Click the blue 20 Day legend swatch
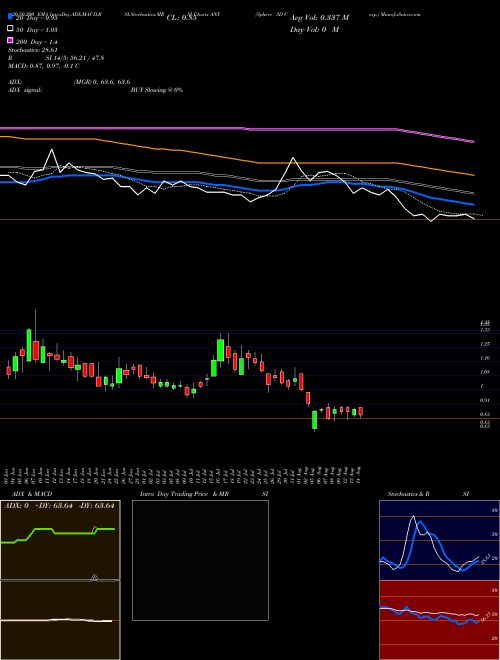The image size is (500, 660). pos(10,16)
